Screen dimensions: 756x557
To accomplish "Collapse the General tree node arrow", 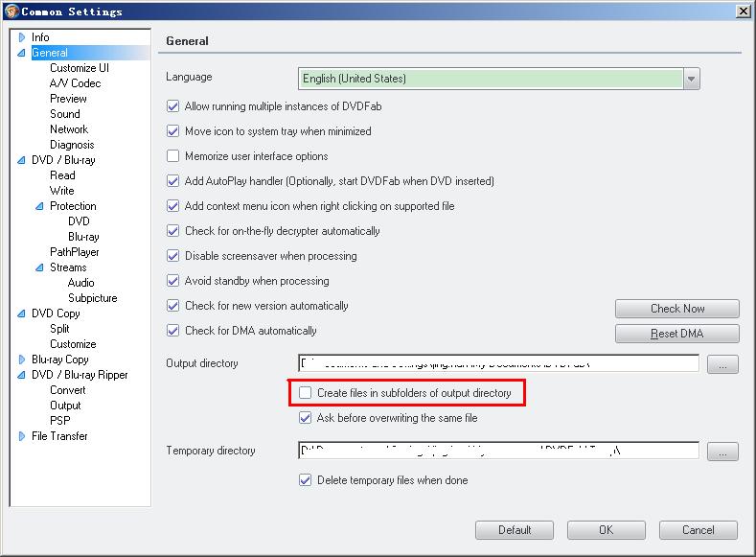I will (21, 53).
